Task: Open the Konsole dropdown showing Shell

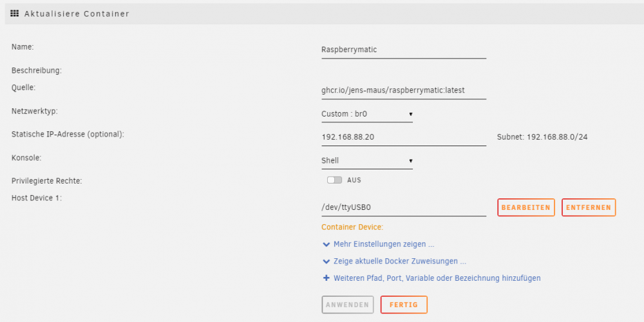Action: pos(367,161)
